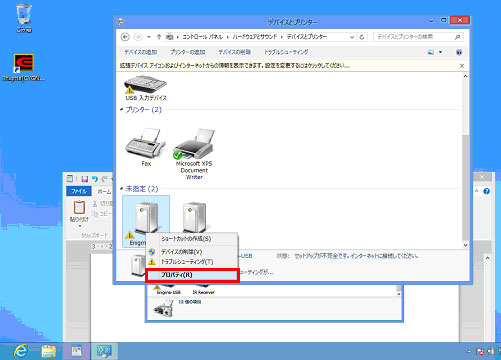Go up one folder level
This screenshot has width=501, height=360.
pos(159,37)
